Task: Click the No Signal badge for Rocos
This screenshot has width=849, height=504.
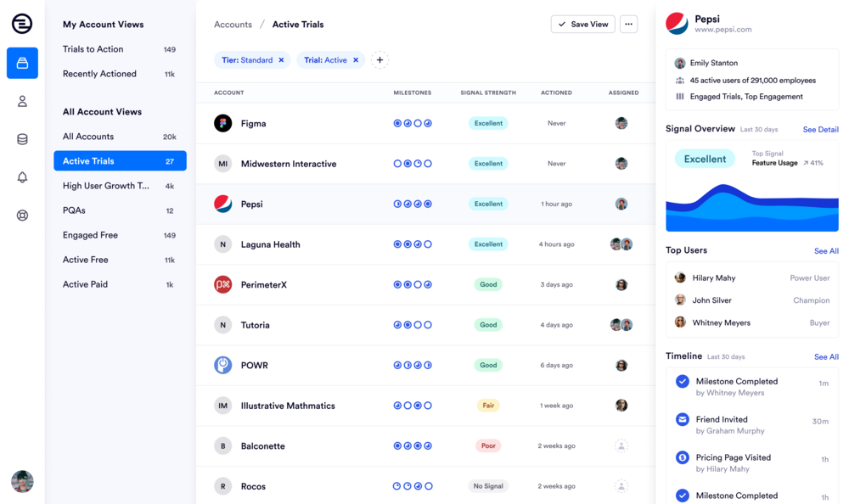Action: 488,486
